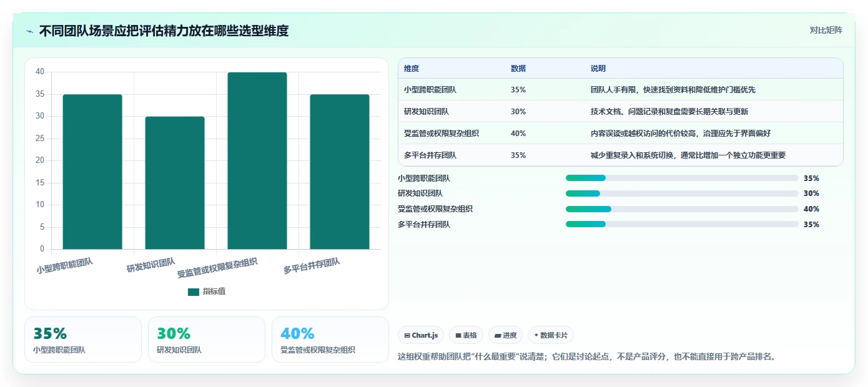
Task: Click the 多平台并存团队 35% progress bar
Action: 682,224
